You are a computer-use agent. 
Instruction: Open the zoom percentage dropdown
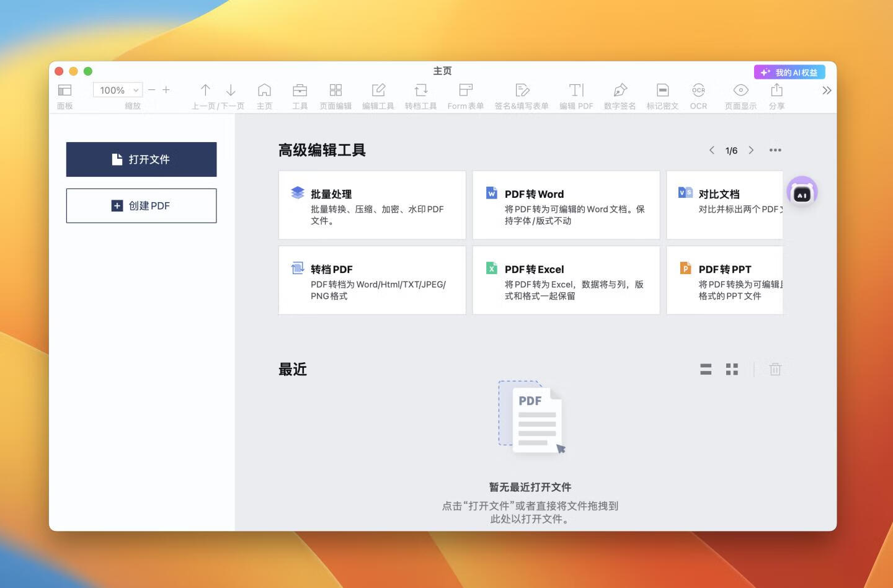point(118,90)
